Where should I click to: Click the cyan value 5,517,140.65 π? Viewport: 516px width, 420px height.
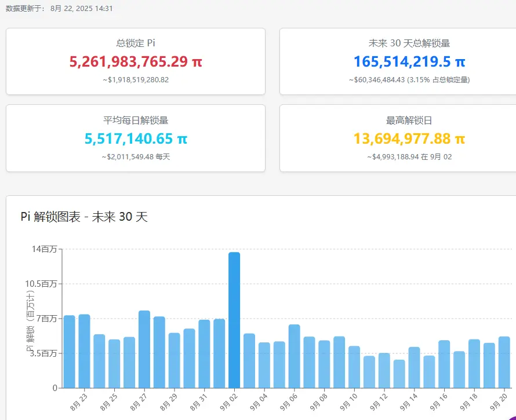(136, 138)
